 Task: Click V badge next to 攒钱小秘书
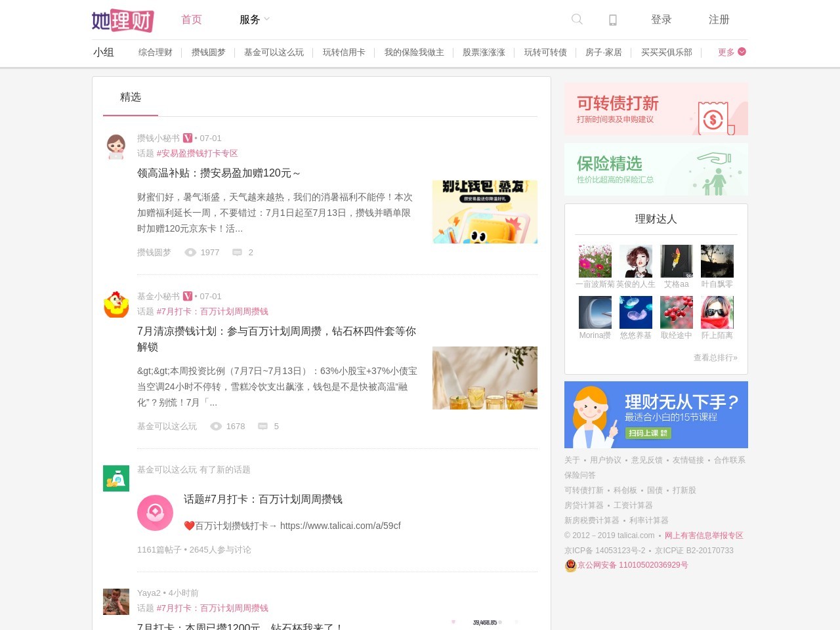point(187,138)
